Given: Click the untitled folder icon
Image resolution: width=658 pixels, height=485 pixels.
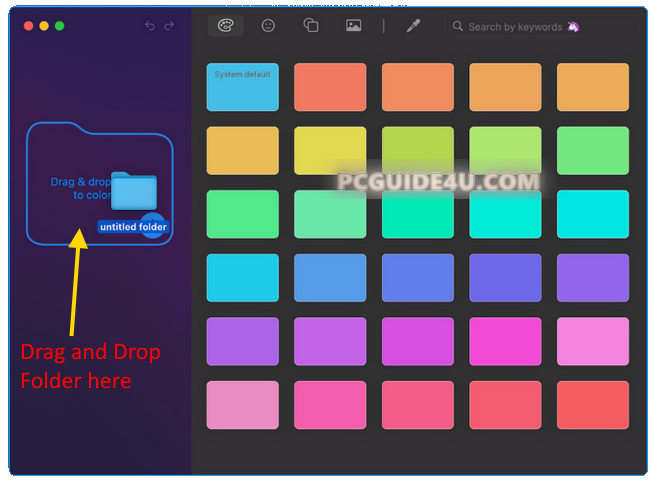Looking at the screenshot, I should pos(134,192).
